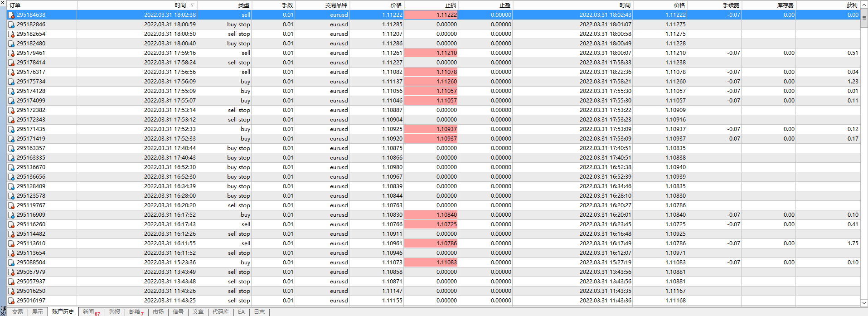Close the terminal panel with the x button

(3, 3)
